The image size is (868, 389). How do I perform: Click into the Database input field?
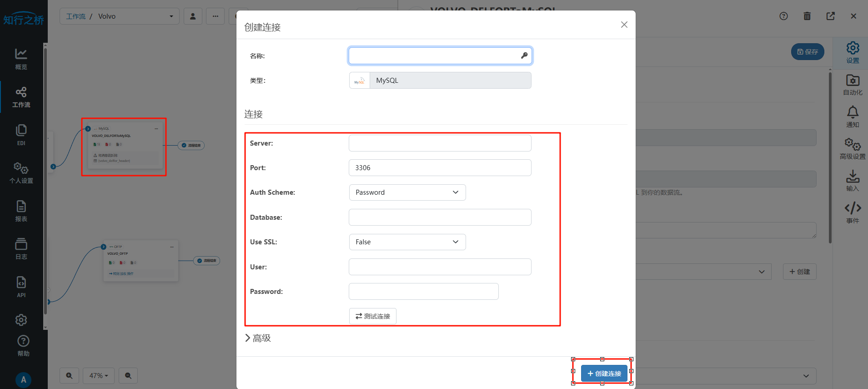440,217
